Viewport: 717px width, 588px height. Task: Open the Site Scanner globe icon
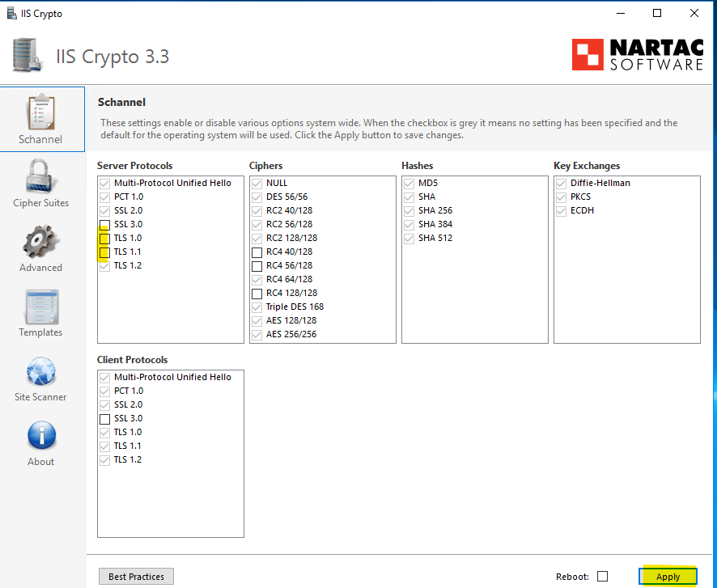tap(41, 371)
